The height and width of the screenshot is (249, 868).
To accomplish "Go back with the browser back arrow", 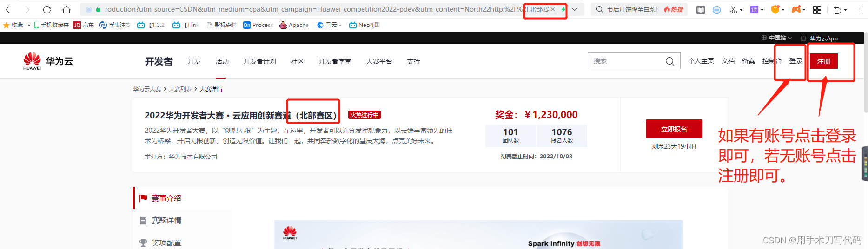I will tap(8, 9).
